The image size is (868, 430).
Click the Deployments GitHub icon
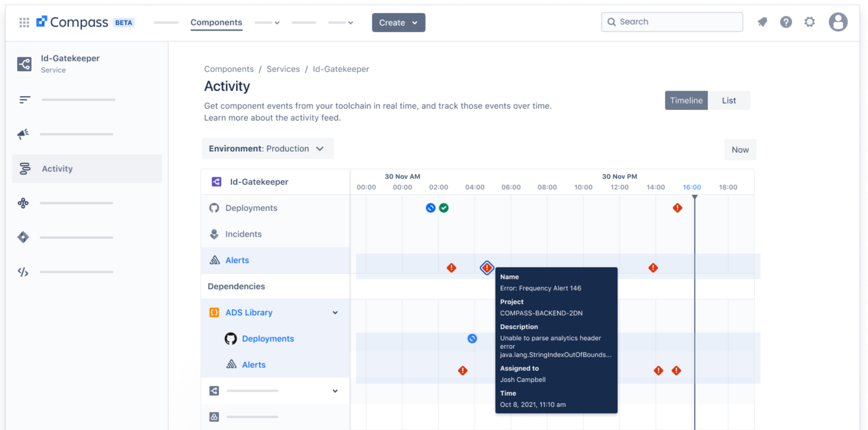pyautogui.click(x=214, y=208)
